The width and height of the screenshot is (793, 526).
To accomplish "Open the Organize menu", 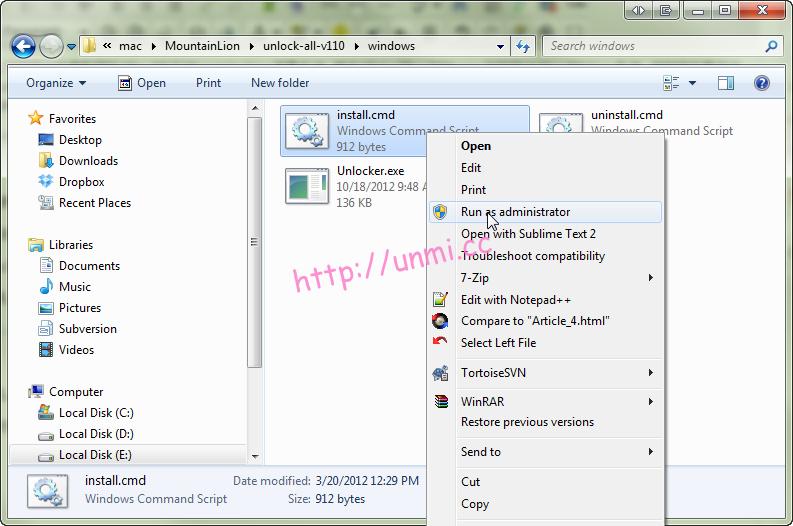I will pos(56,83).
